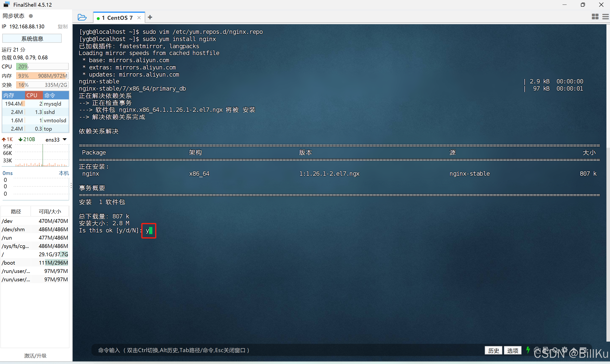610x364 pixels.
Task: Close the CentOS 7 tab
Action: [x=139, y=18]
